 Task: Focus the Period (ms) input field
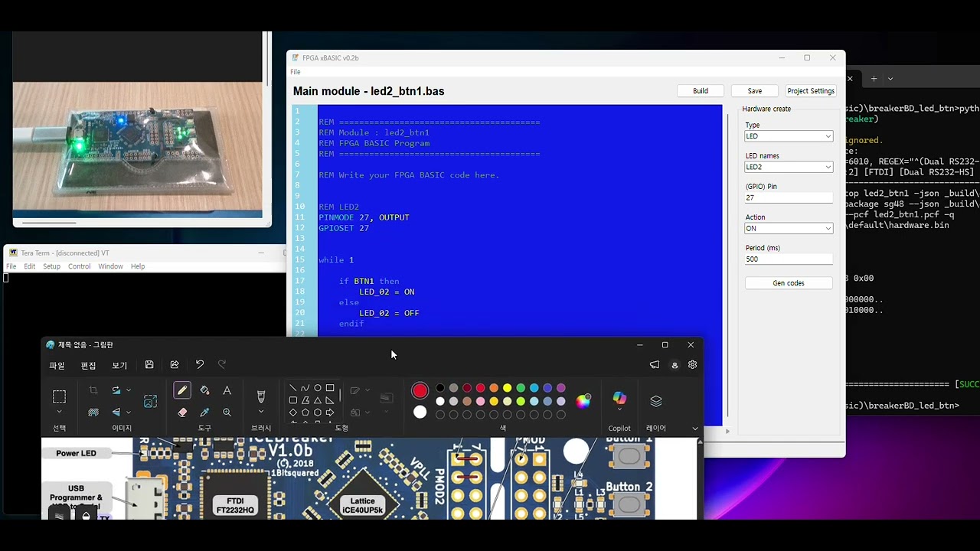point(789,259)
